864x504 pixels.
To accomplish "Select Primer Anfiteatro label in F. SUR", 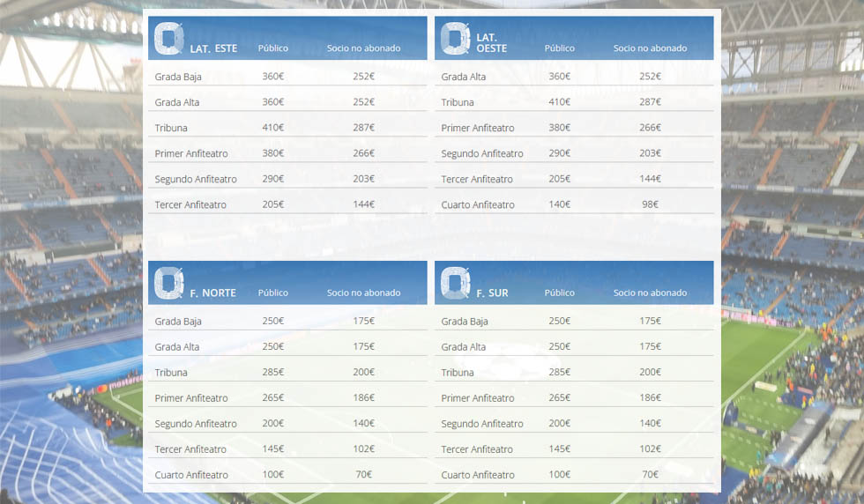I will point(478,398).
